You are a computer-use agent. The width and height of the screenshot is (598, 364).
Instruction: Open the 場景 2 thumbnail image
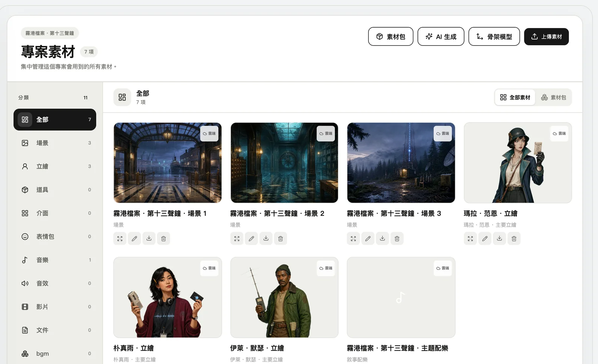click(x=284, y=163)
